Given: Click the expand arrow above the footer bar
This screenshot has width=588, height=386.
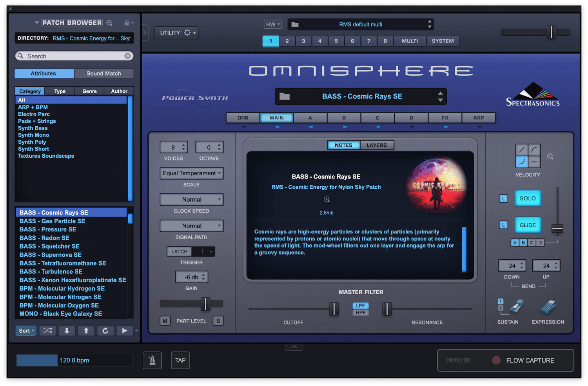Looking at the screenshot, I should tap(294, 347).
